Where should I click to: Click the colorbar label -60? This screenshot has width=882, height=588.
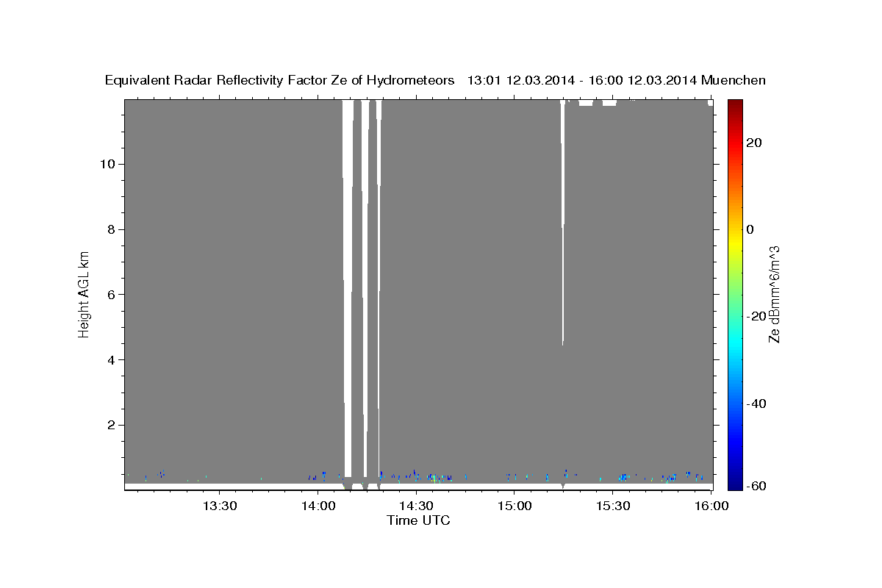coord(756,487)
